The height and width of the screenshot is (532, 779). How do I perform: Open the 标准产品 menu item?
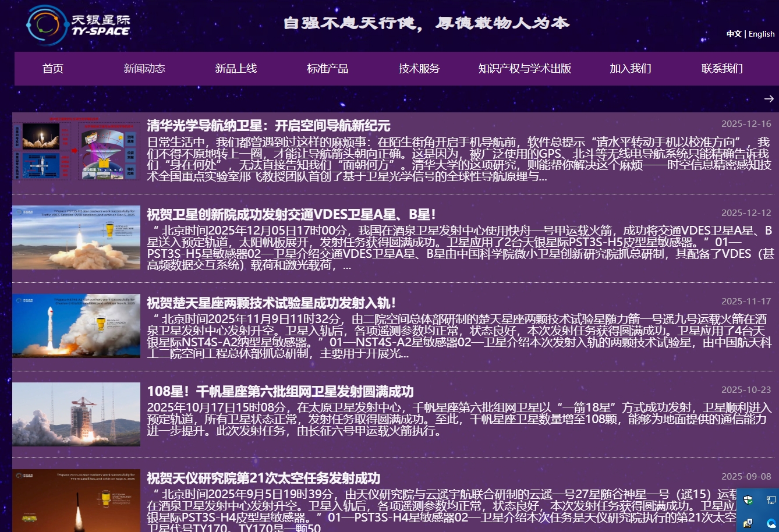(x=328, y=69)
